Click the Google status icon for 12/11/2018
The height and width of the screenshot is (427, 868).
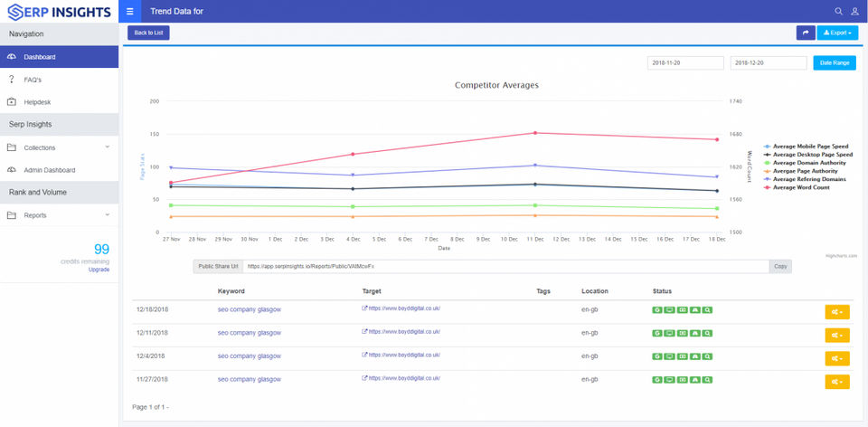coord(657,333)
